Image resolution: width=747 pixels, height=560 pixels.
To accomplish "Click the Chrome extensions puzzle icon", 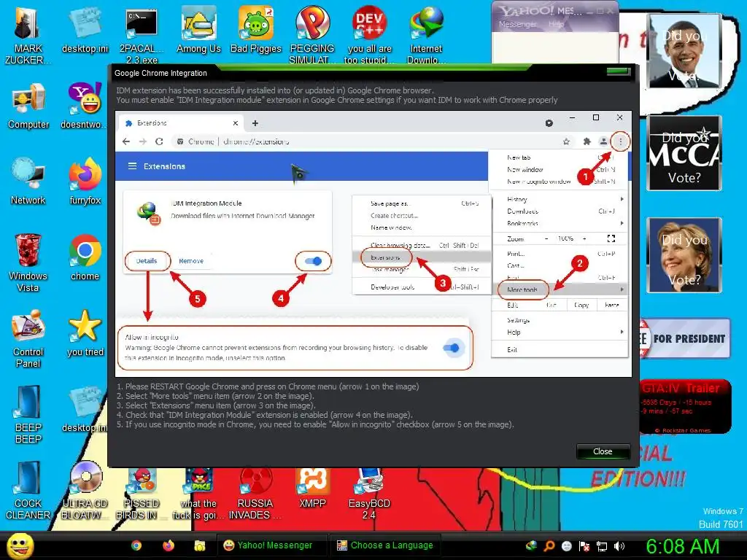I will 587,141.
